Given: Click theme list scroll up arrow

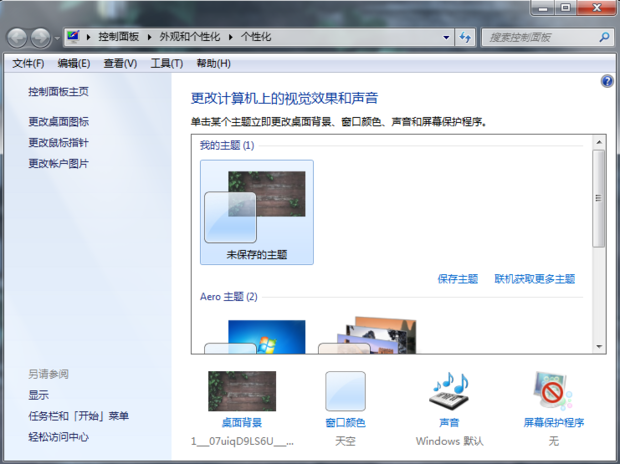Looking at the screenshot, I should [x=599, y=142].
